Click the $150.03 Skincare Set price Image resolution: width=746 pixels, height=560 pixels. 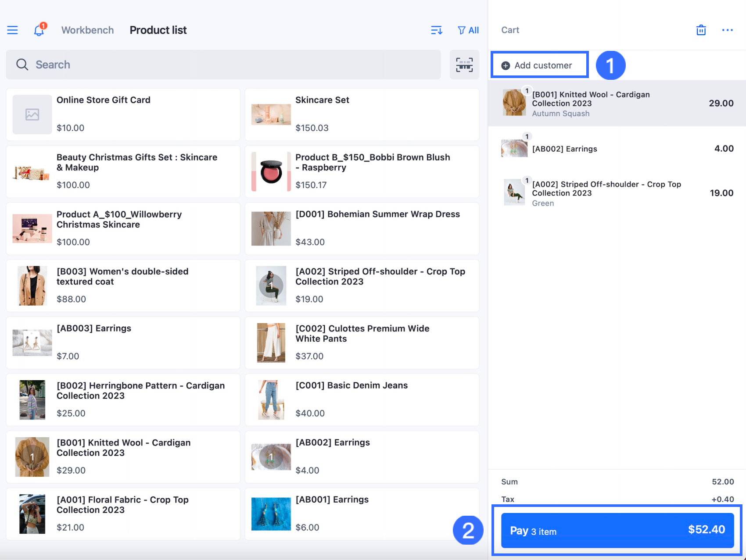[312, 128]
